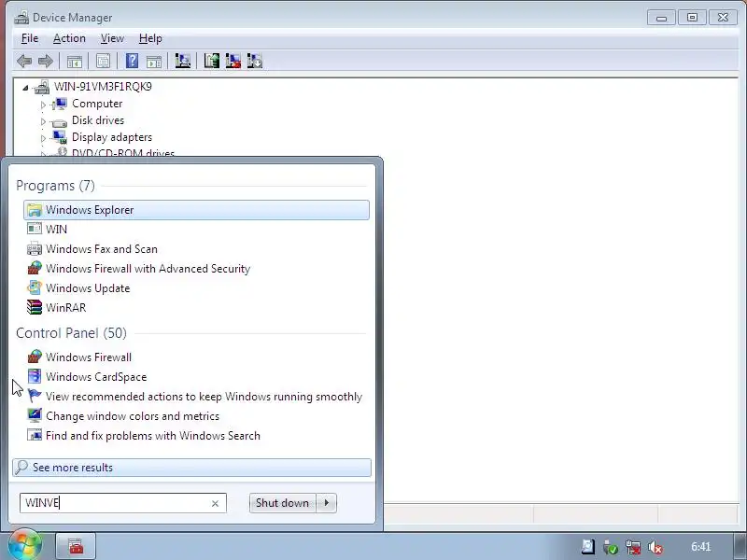Toggle the console tree toolbar icon
The height and width of the screenshot is (560, 747).
coord(75,61)
